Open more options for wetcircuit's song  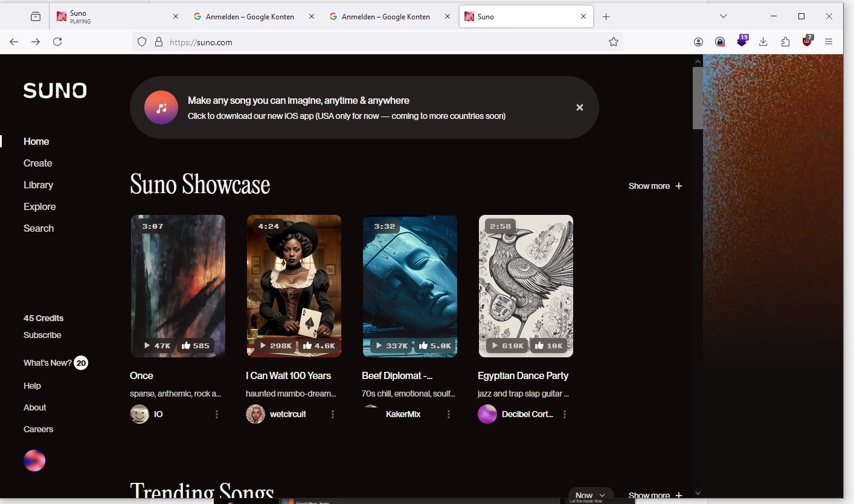click(333, 415)
